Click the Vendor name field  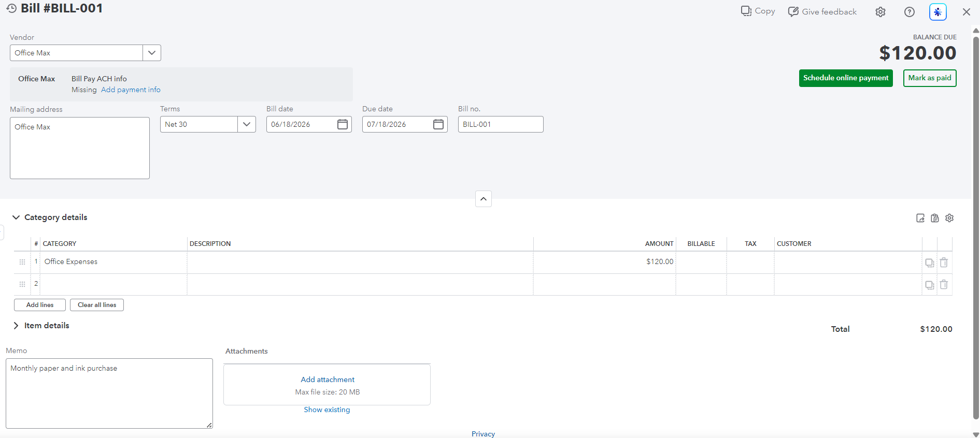(76, 53)
